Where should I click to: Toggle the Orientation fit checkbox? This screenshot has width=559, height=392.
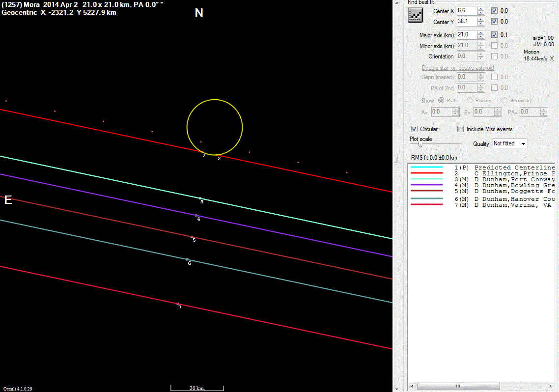pos(494,56)
